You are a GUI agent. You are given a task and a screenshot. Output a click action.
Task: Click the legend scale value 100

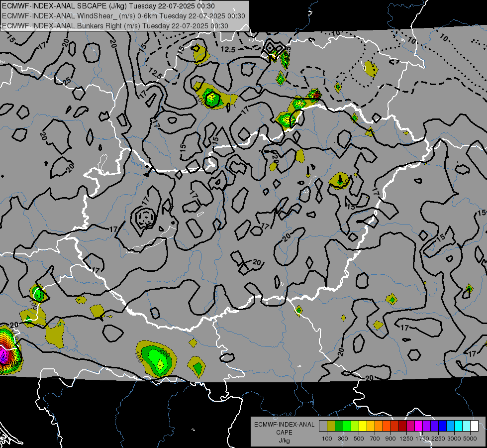click(x=327, y=439)
